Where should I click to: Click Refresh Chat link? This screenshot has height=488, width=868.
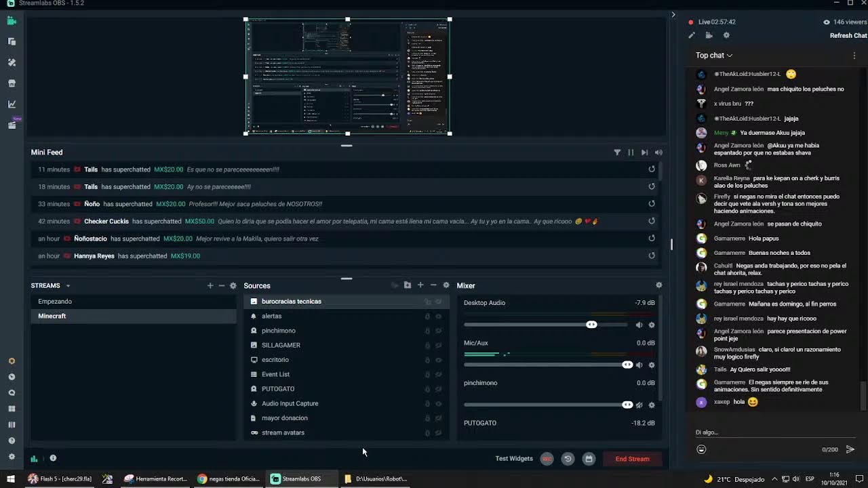pyautogui.click(x=848, y=35)
